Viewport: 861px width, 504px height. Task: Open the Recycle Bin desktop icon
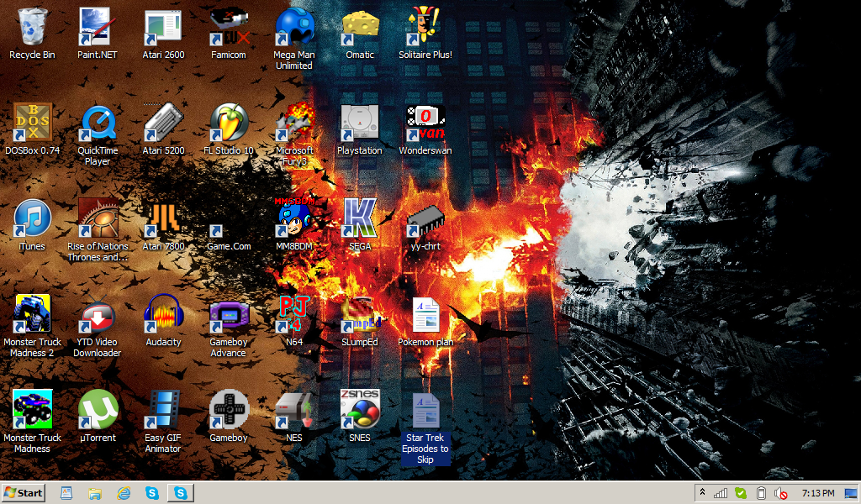(32, 27)
